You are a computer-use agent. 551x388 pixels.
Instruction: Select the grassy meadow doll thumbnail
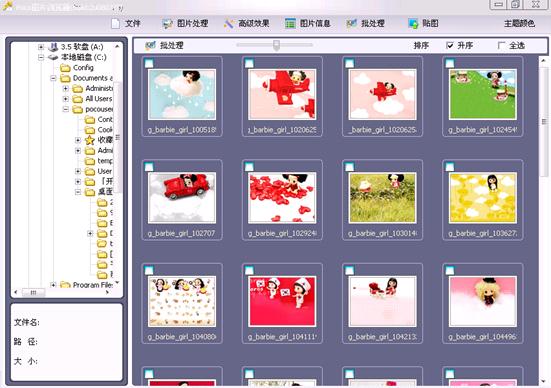pos(382,198)
